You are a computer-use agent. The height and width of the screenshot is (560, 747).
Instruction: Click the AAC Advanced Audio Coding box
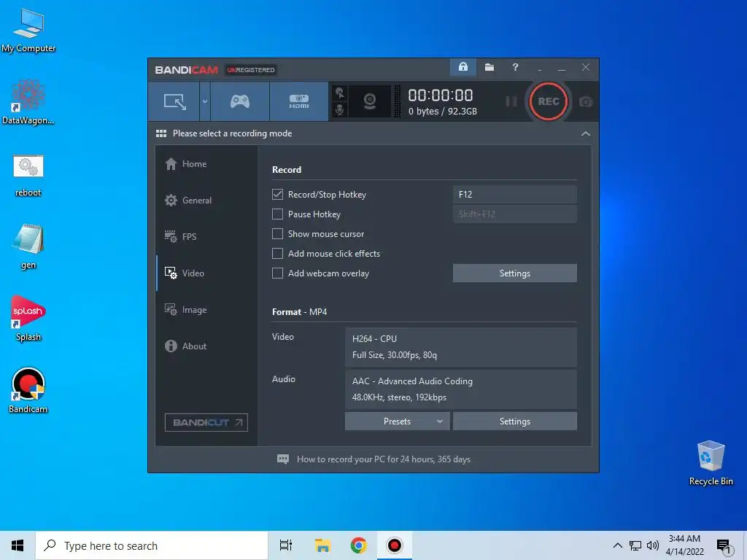tap(461, 389)
